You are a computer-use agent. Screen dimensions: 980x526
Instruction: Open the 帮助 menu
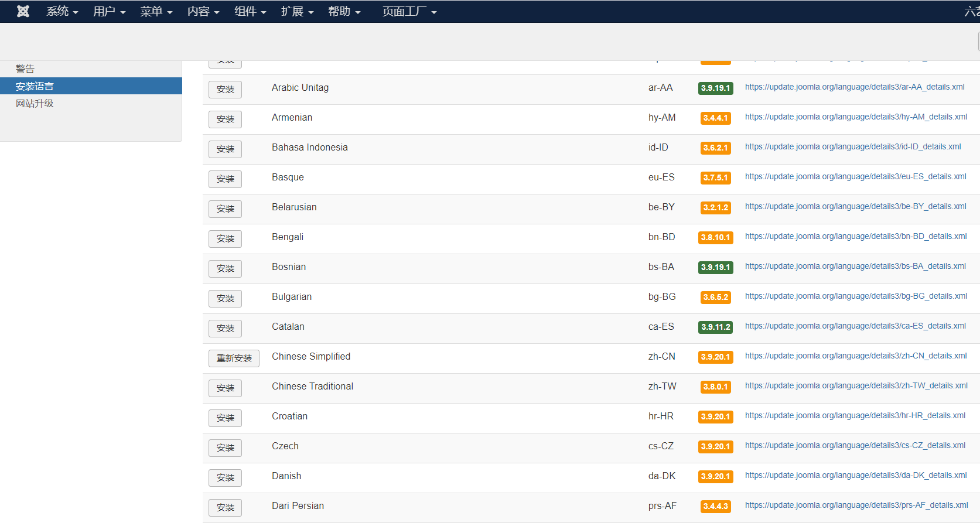tap(344, 11)
